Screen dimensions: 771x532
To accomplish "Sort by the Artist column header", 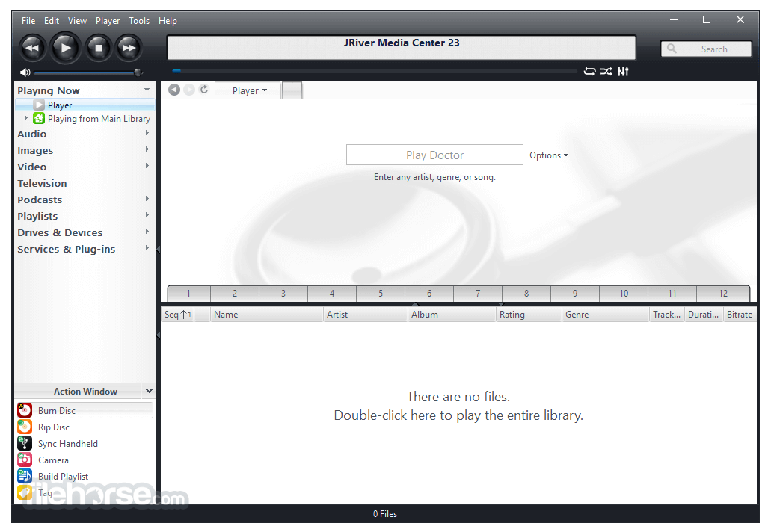I will coord(366,315).
